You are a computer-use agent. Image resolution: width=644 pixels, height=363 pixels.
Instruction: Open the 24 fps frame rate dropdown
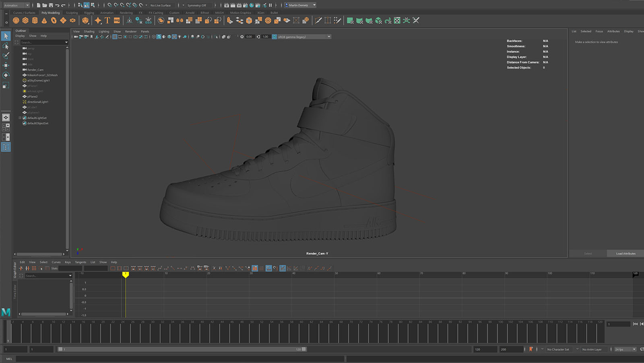(625, 349)
